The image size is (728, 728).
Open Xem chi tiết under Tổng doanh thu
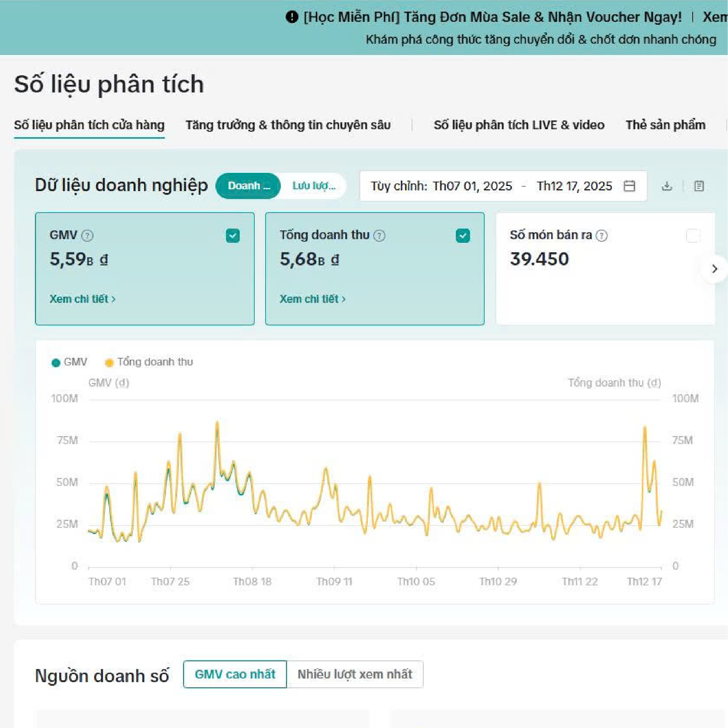pos(312,299)
